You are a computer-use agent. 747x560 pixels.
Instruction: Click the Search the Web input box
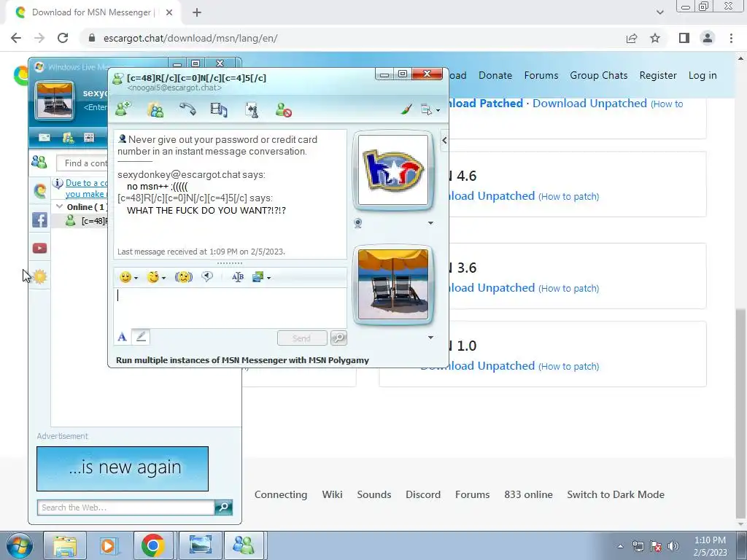[x=125, y=507]
